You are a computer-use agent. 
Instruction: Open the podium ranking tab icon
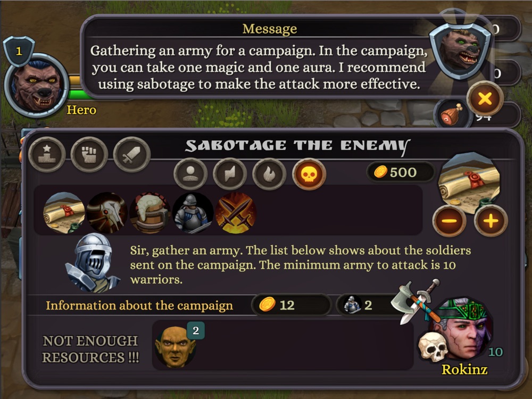tap(47, 154)
